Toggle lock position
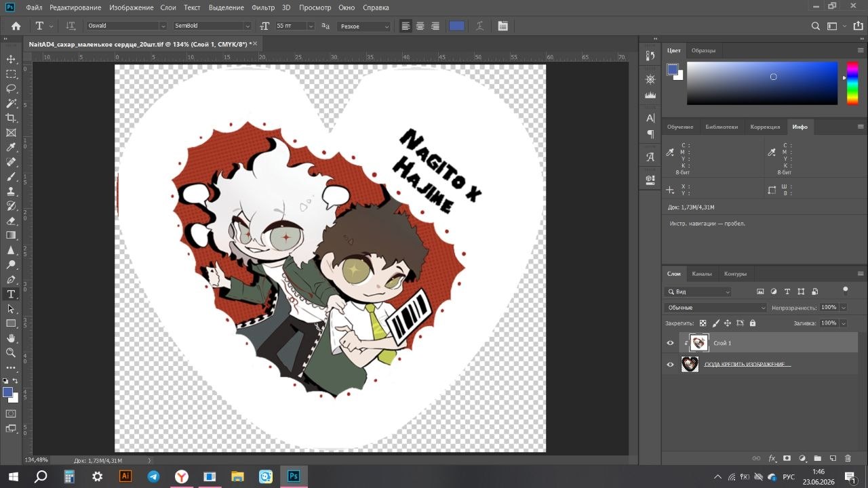Viewport: 868px width, 488px height. 728,323
